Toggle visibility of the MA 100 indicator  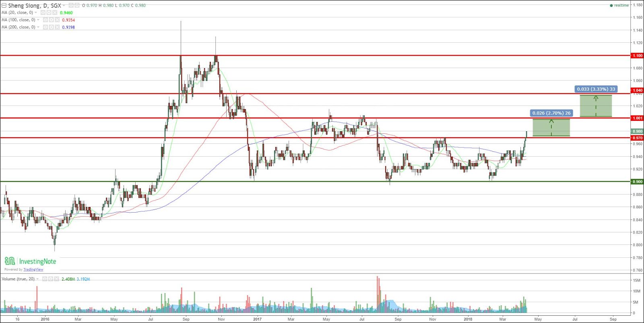point(45,20)
